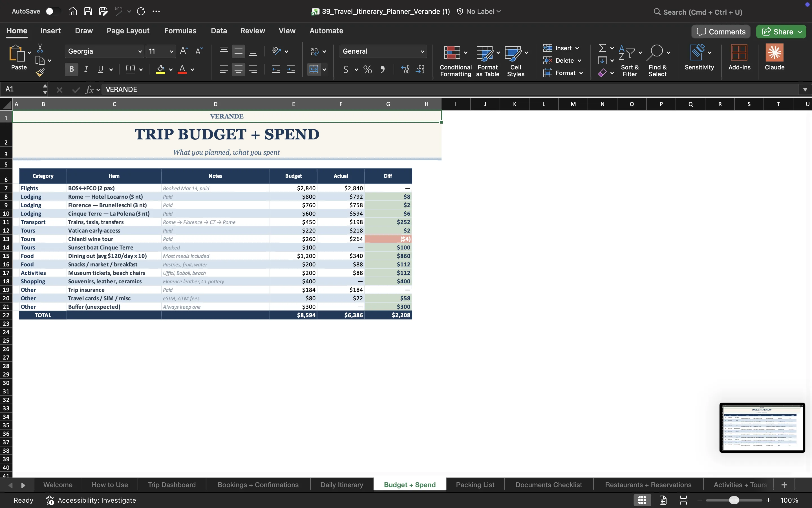Switch to the Trip Dashboard sheet
This screenshot has height=508, width=812.
172,485
